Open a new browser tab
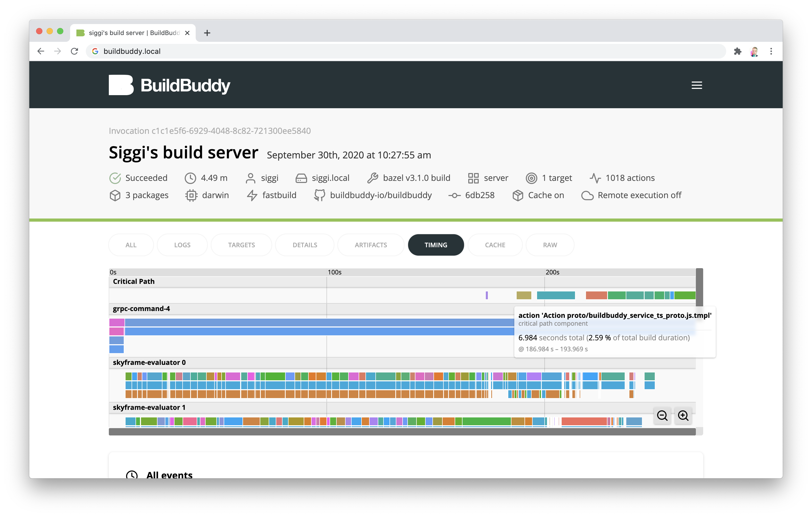 click(x=207, y=33)
